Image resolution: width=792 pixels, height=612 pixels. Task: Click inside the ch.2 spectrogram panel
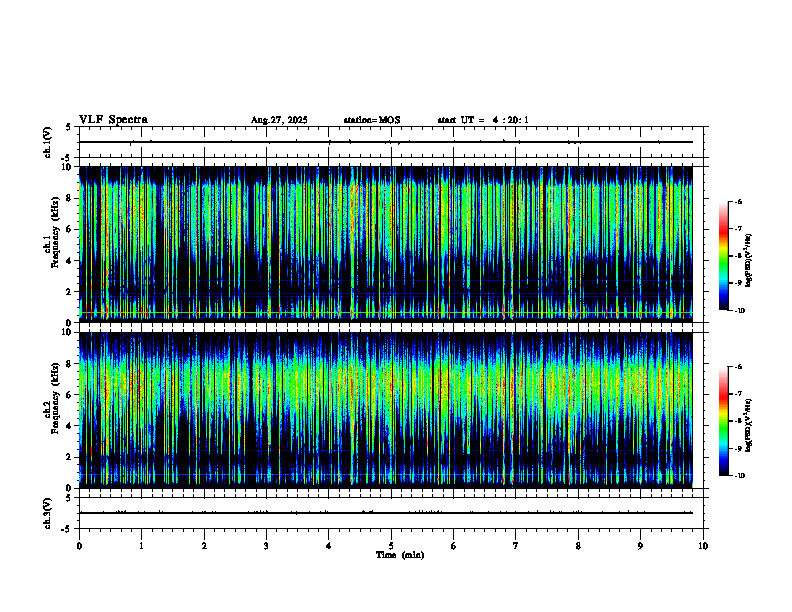click(386, 410)
